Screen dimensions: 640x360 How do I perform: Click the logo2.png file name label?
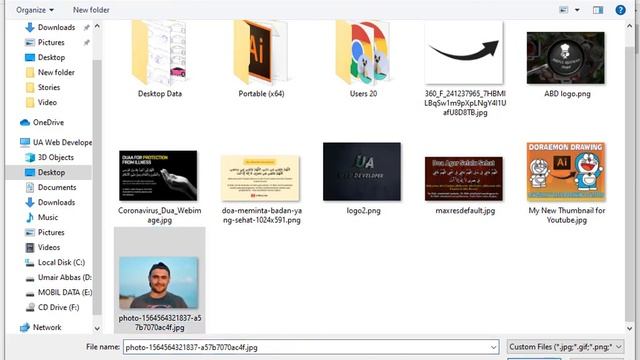click(363, 211)
